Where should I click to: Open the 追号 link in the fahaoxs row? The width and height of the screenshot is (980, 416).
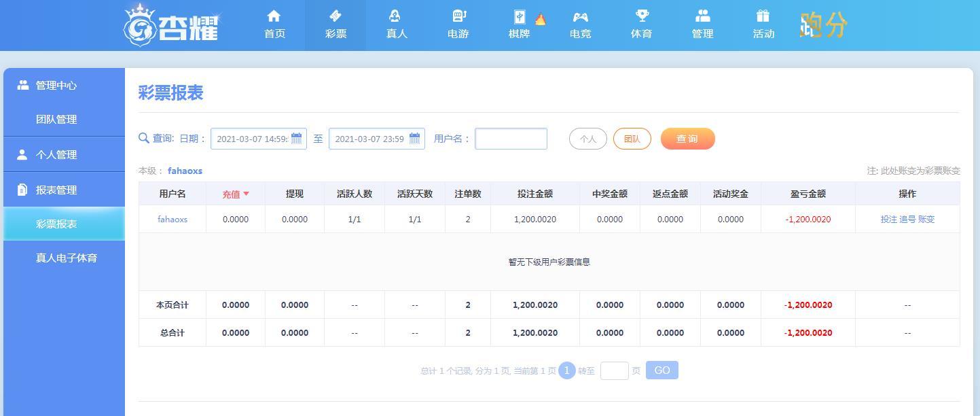coord(907,219)
